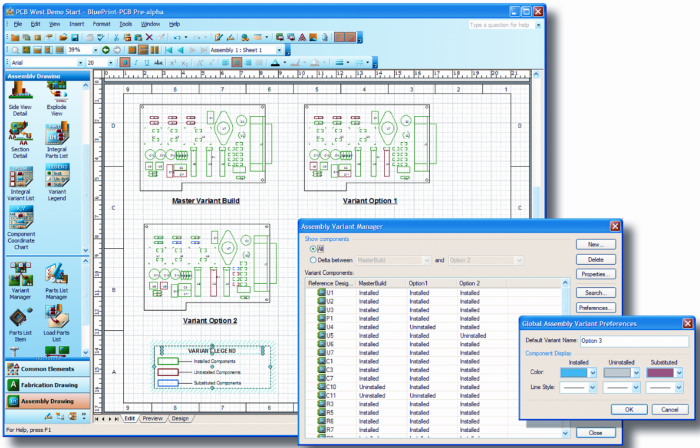
Task: Click OK in Global Assembly Variant Preferences
Action: pos(629,409)
